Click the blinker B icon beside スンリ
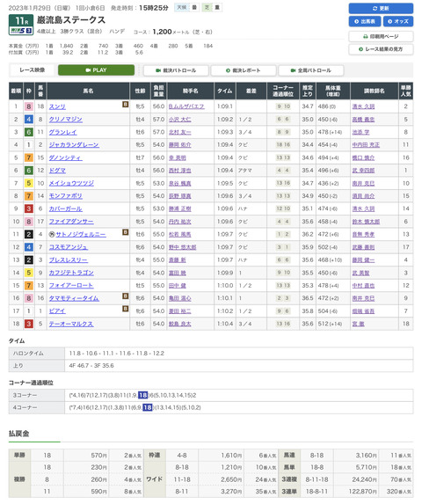The width and height of the screenshot is (422, 504). tap(125, 104)
